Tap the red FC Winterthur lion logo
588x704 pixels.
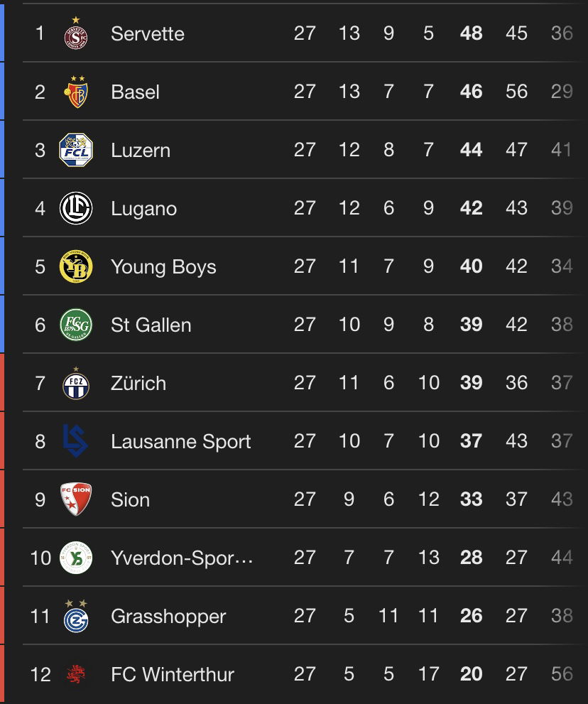tap(76, 674)
